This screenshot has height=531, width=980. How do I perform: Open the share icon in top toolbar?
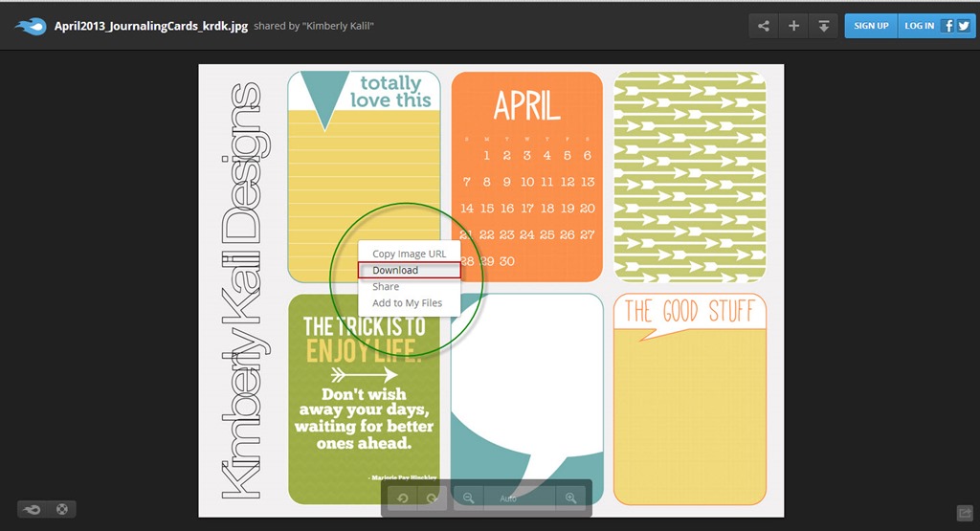click(x=764, y=26)
